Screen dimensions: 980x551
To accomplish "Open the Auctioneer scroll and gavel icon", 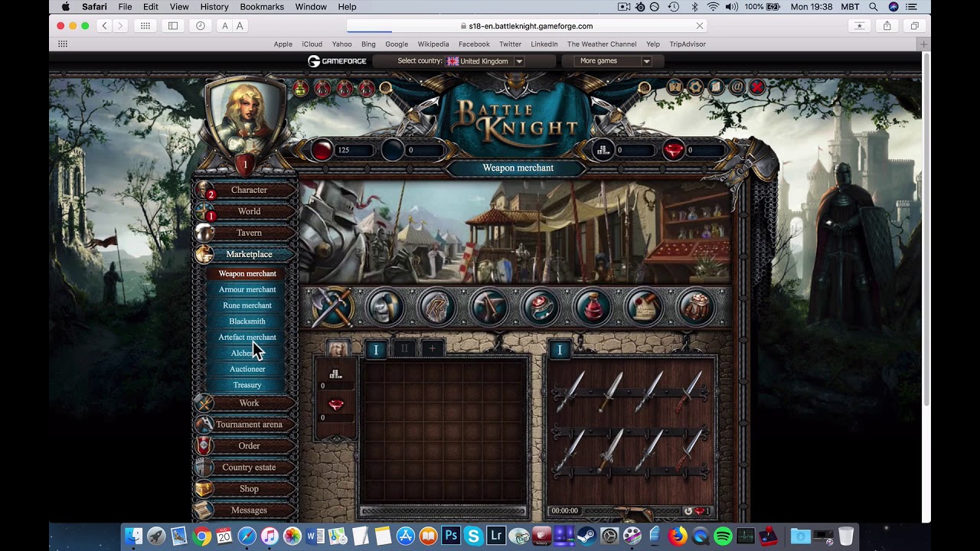I will click(x=645, y=307).
